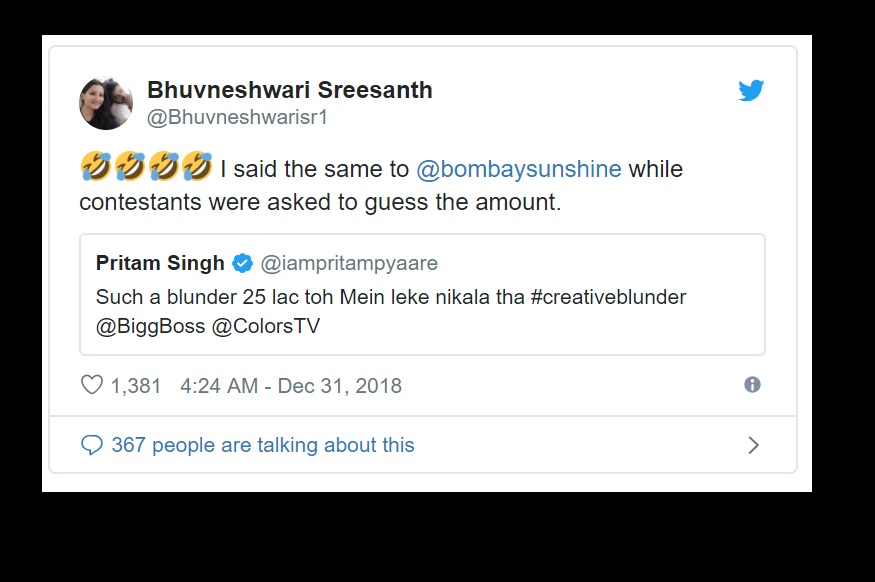Click the @ColorsTV mention
This screenshot has width=875, height=582.
tap(266, 327)
